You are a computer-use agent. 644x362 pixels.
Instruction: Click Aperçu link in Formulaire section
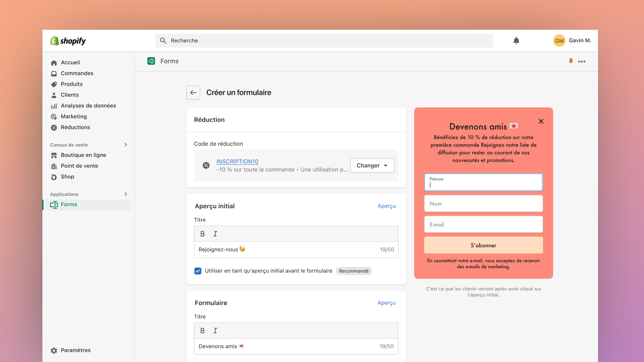386,303
